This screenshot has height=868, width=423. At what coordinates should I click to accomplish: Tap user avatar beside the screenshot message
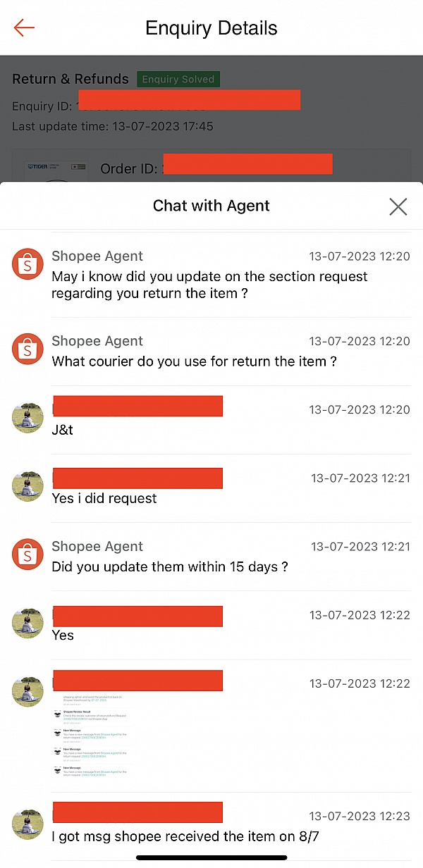click(27, 692)
